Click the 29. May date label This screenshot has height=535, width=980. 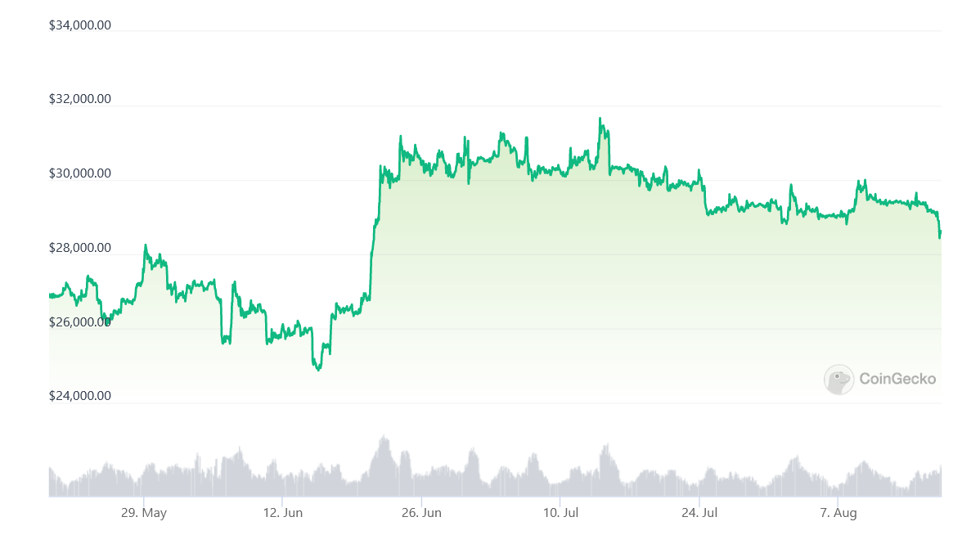pos(143,513)
